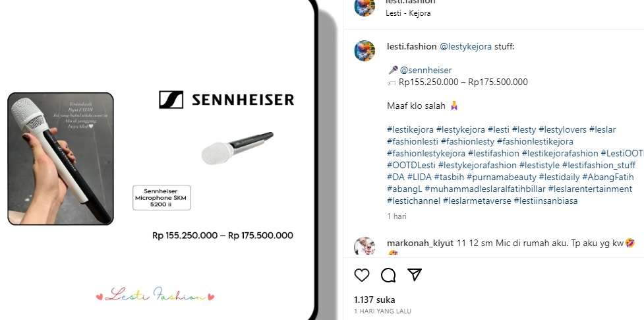The image size is (644, 320).
Task: View the 1.137 suka likes list
Action: pyautogui.click(x=374, y=300)
